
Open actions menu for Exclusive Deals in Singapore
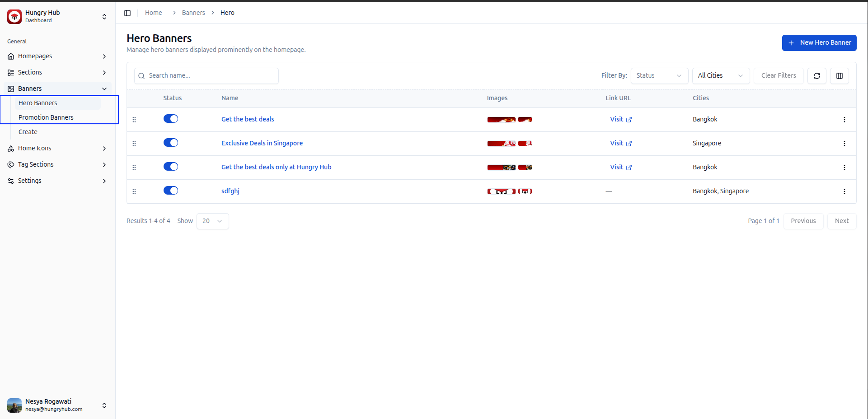tap(844, 144)
